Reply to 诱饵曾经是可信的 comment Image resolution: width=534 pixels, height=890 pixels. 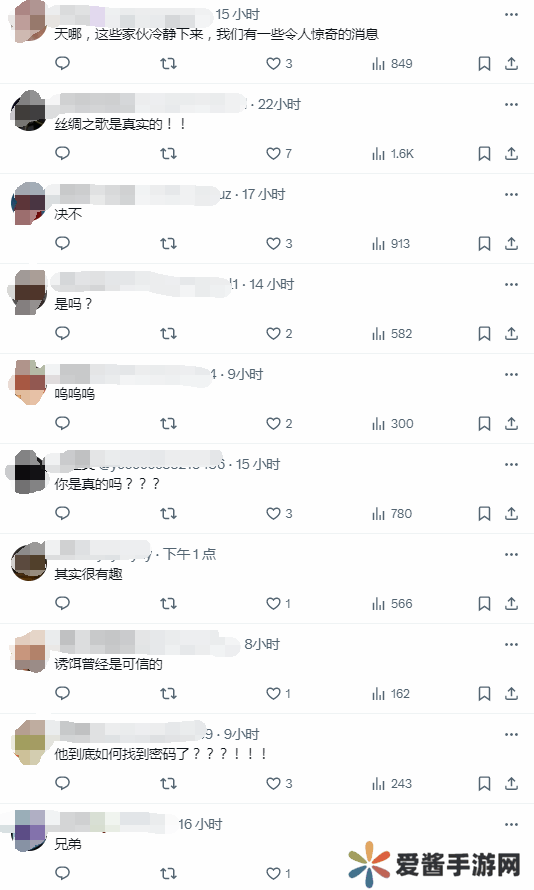pyautogui.click(x=62, y=693)
